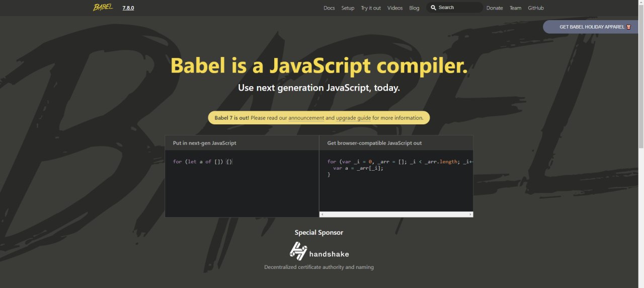Click 'Use next generation JavaScript, today.' text
This screenshot has width=644, height=288.
point(319,88)
